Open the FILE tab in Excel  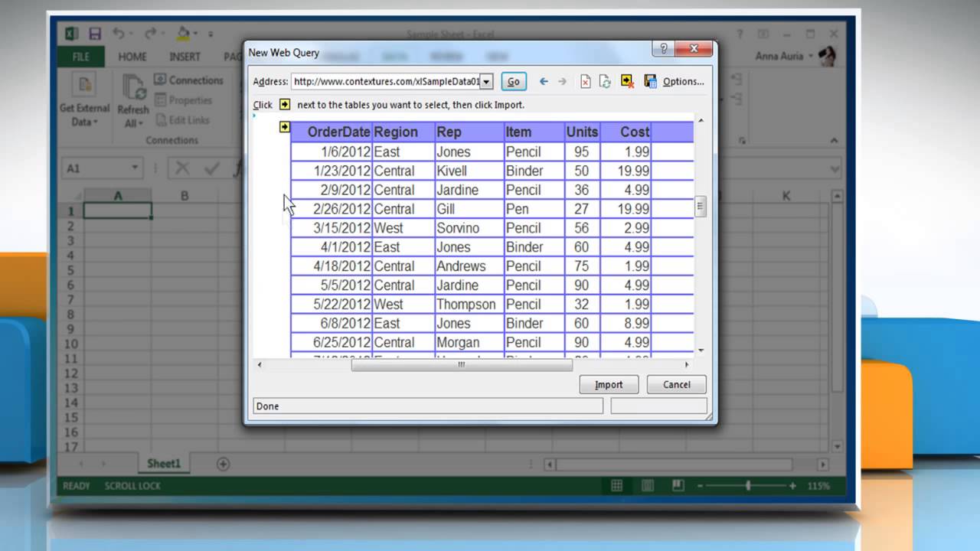[x=81, y=57]
